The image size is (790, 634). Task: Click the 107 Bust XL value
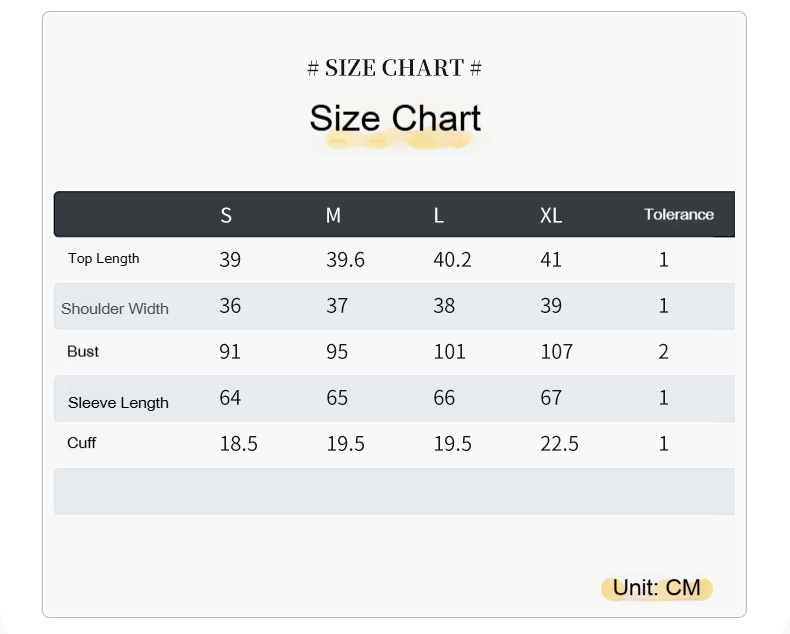coord(556,352)
